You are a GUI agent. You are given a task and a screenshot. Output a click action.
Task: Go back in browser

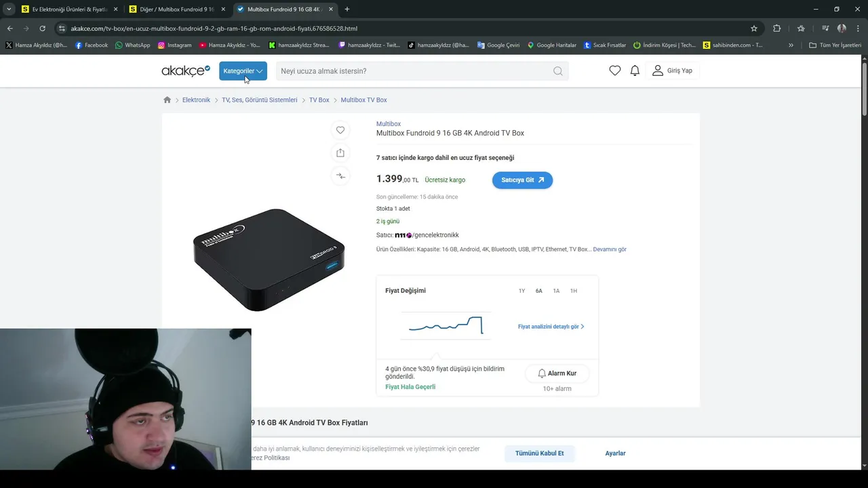(x=10, y=28)
